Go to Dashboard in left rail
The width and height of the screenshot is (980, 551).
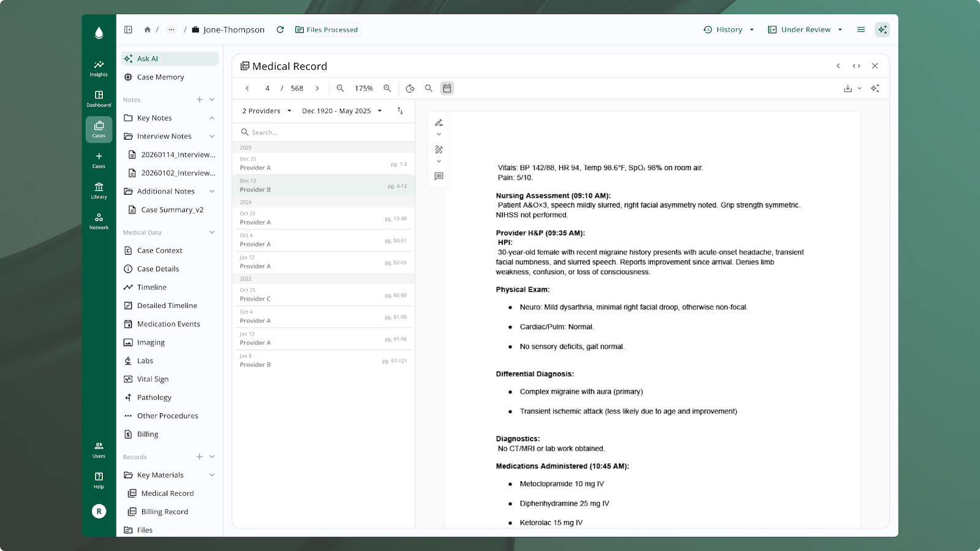pyautogui.click(x=99, y=99)
